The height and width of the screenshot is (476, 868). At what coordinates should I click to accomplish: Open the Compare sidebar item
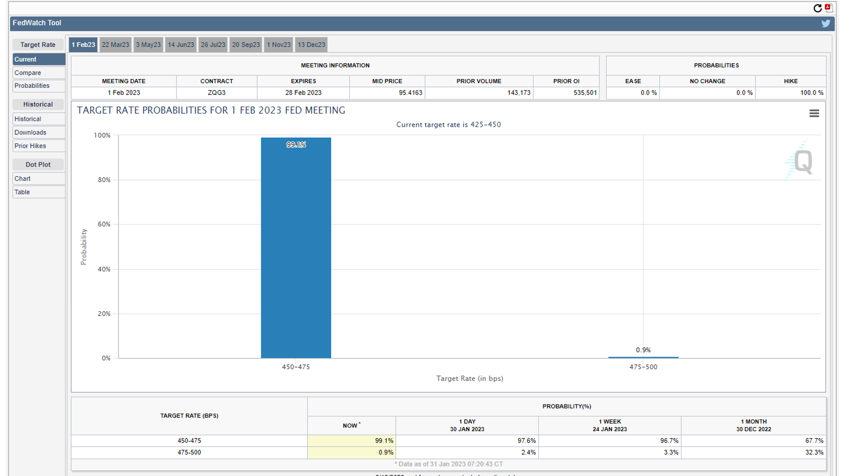coord(39,73)
